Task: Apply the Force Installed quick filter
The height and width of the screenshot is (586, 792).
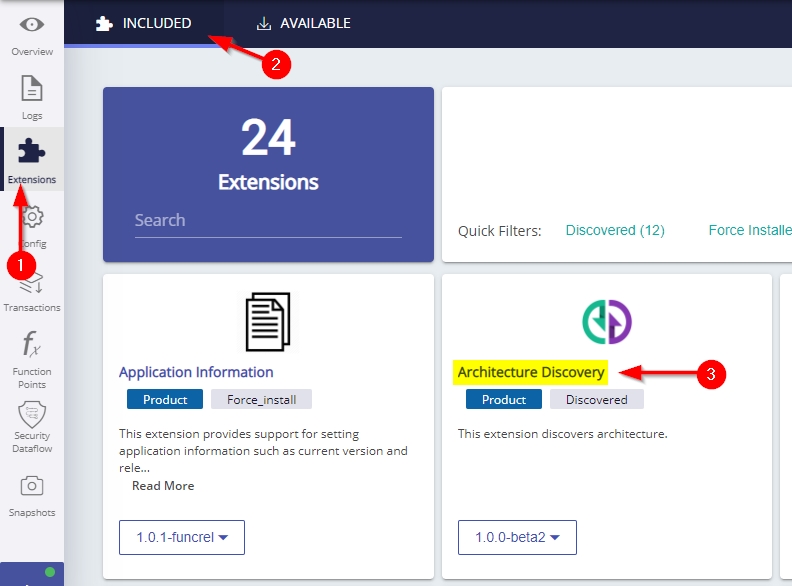Action: (x=749, y=230)
